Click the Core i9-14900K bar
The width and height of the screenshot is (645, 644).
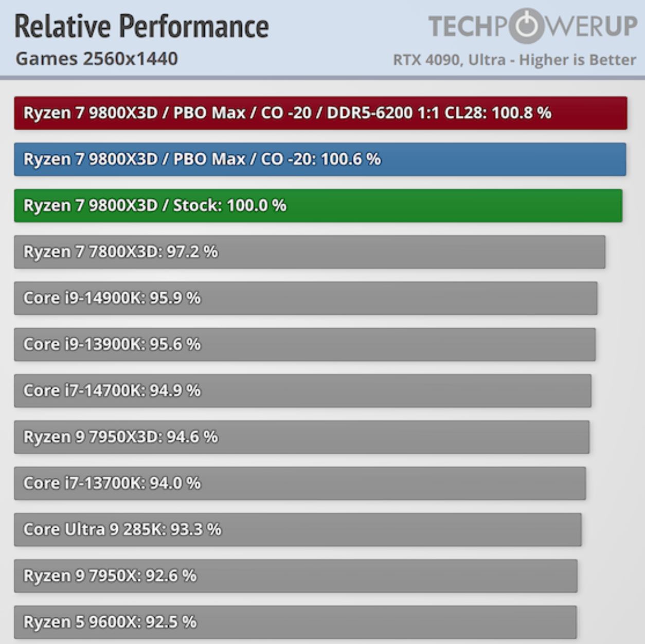point(305,298)
